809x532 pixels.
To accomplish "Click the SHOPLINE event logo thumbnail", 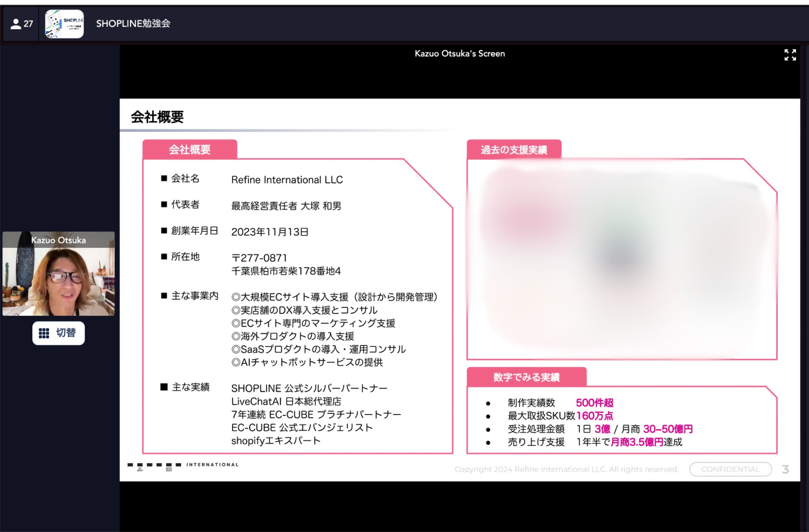I will [64, 24].
